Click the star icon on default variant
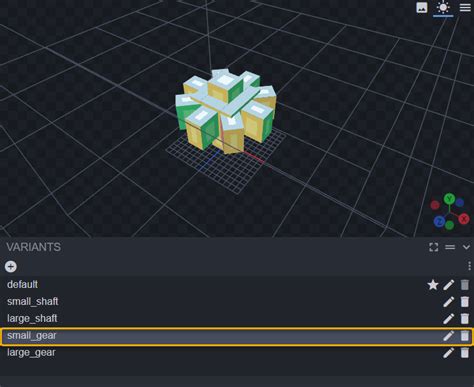 433,285
